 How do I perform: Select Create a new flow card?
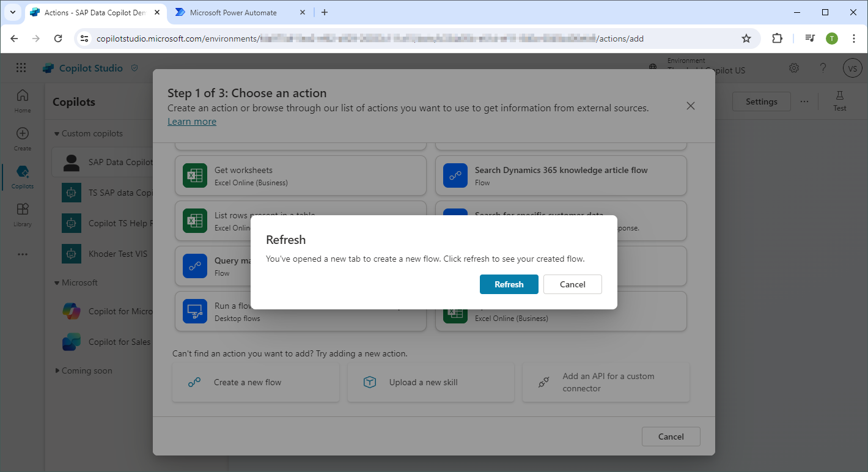[256, 383]
